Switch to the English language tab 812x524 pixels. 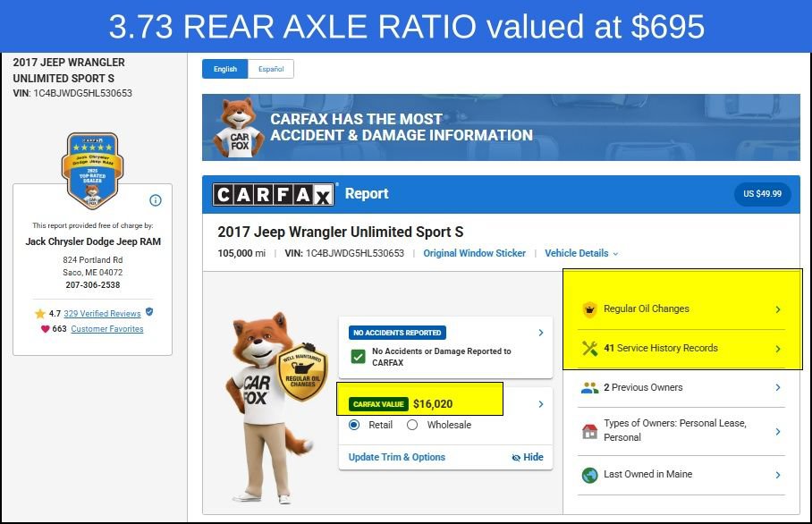225,69
